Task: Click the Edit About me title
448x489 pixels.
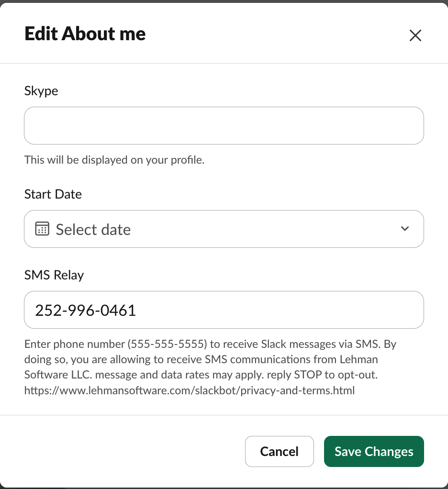Action: [x=85, y=33]
